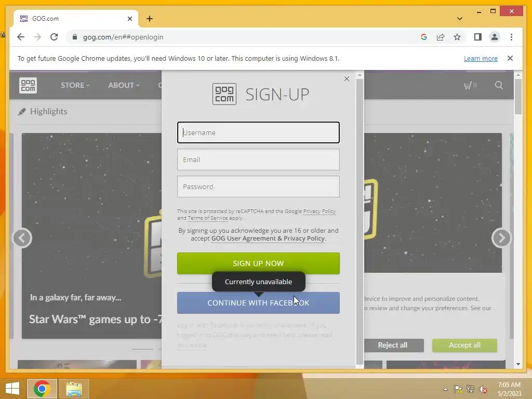Click the page scrollbar up arrow
532x399 pixels.
518,75
